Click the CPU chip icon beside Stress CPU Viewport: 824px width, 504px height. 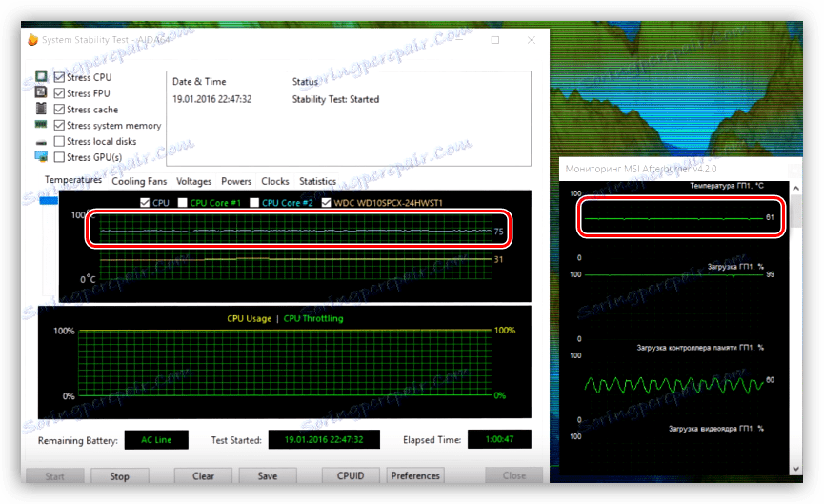pyautogui.click(x=41, y=77)
